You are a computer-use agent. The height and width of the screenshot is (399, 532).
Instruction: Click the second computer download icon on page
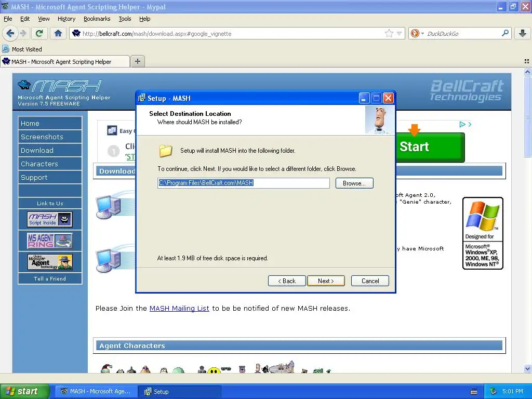[109, 260]
